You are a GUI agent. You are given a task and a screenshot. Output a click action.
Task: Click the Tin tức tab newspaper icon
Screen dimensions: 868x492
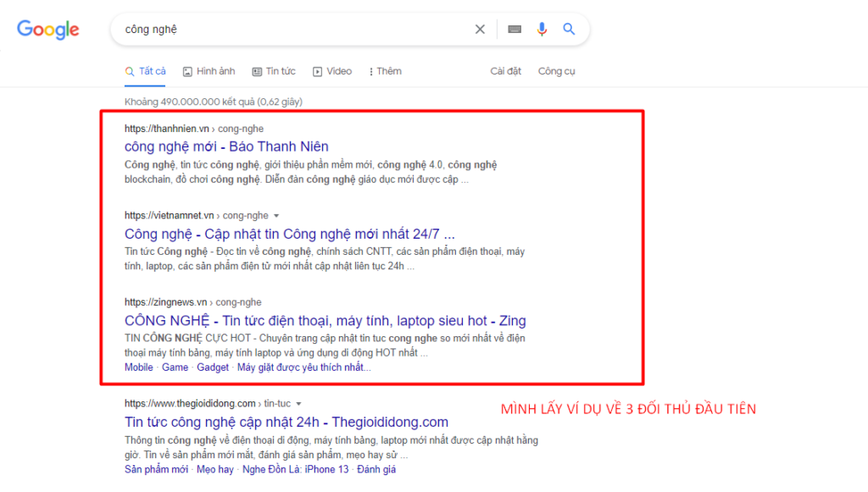(257, 72)
